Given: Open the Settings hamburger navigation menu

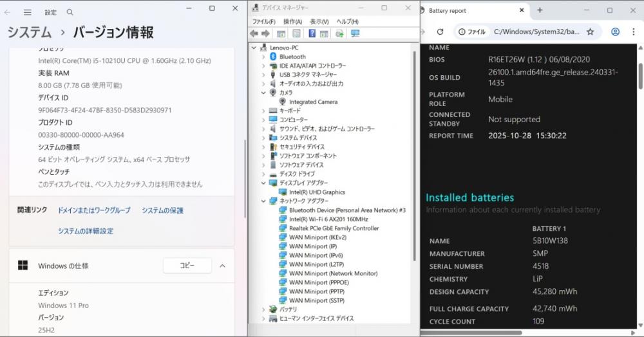Looking at the screenshot, I should point(28,12).
